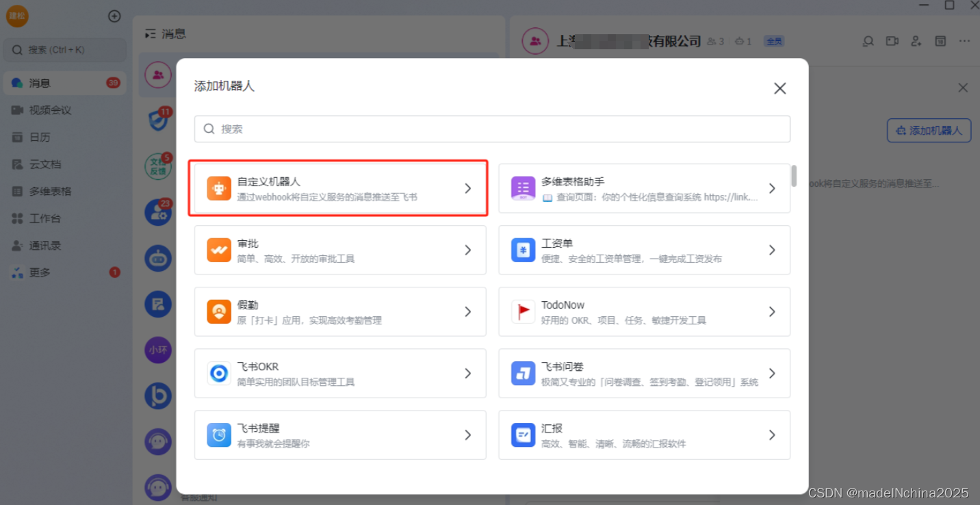Image resolution: width=980 pixels, height=505 pixels.
Task: Click the plus create icon beside avatar
Action: point(115,16)
